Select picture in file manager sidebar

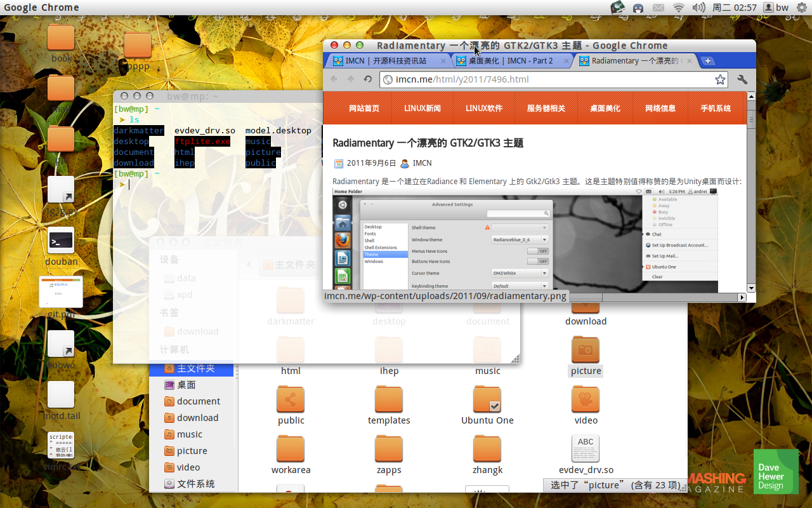[x=191, y=451]
